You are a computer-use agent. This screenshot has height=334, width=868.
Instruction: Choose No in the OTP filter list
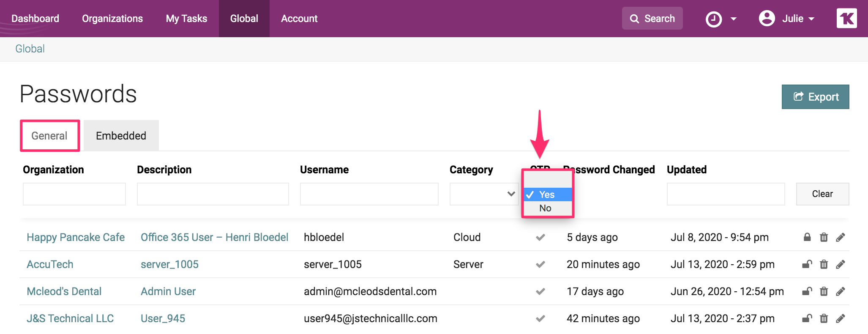pyautogui.click(x=545, y=208)
